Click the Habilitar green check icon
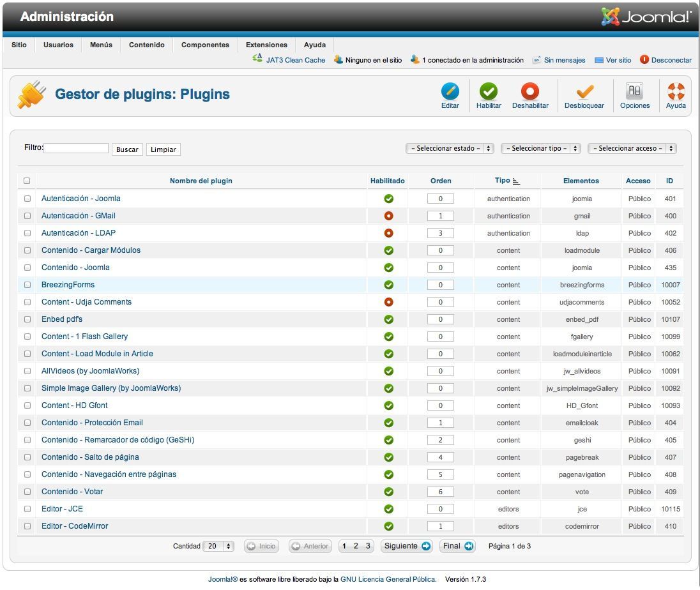The width and height of the screenshot is (700, 590). pyautogui.click(x=489, y=91)
